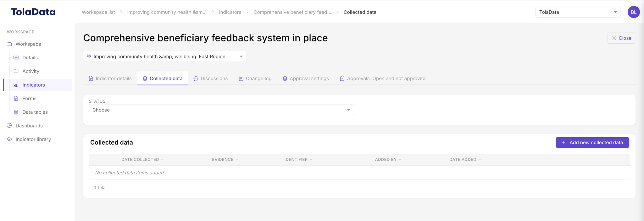Image resolution: width=644 pixels, height=221 pixels.
Task: Open the Status Choose dropdown
Action: [x=221, y=110]
